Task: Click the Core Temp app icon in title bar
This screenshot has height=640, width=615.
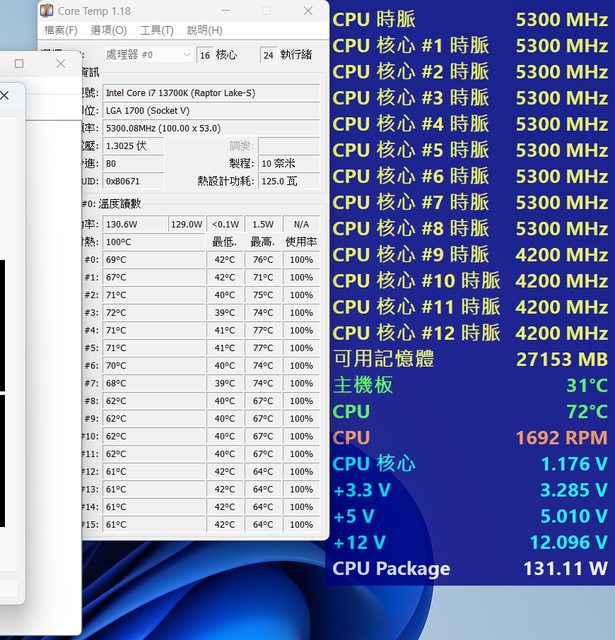Action: (x=47, y=11)
